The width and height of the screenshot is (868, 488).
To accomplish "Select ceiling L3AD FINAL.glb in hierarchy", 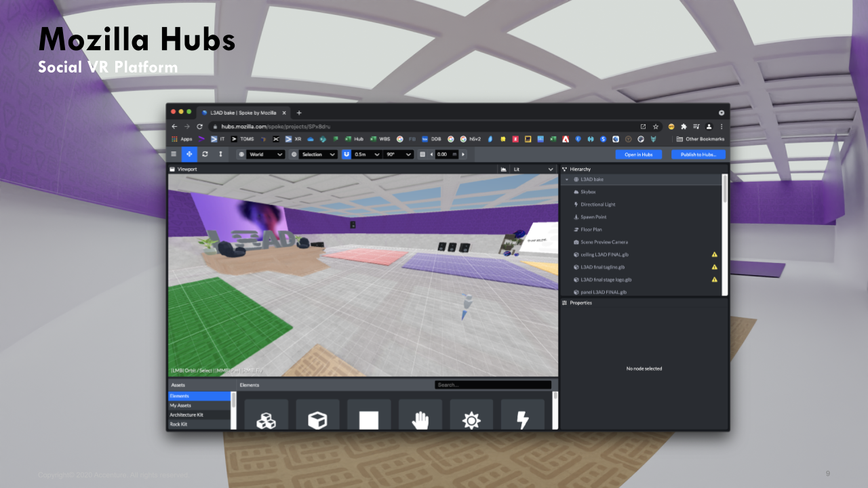I will [642, 254].
